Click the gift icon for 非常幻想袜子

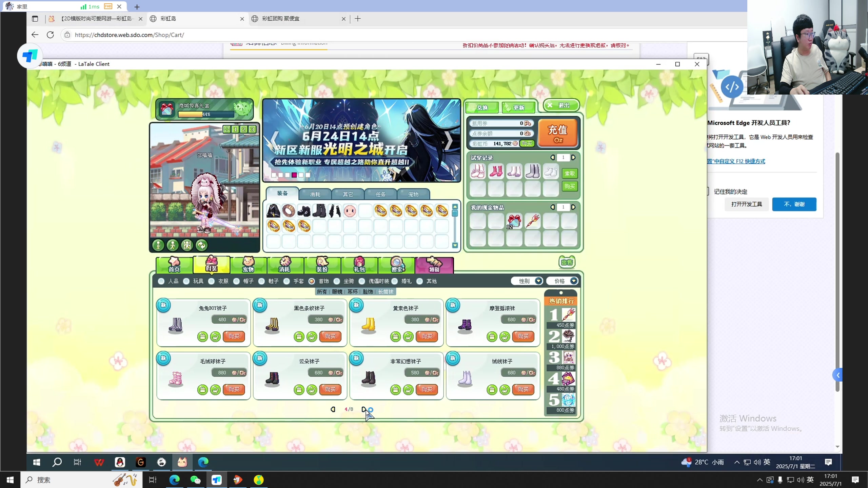click(395, 390)
